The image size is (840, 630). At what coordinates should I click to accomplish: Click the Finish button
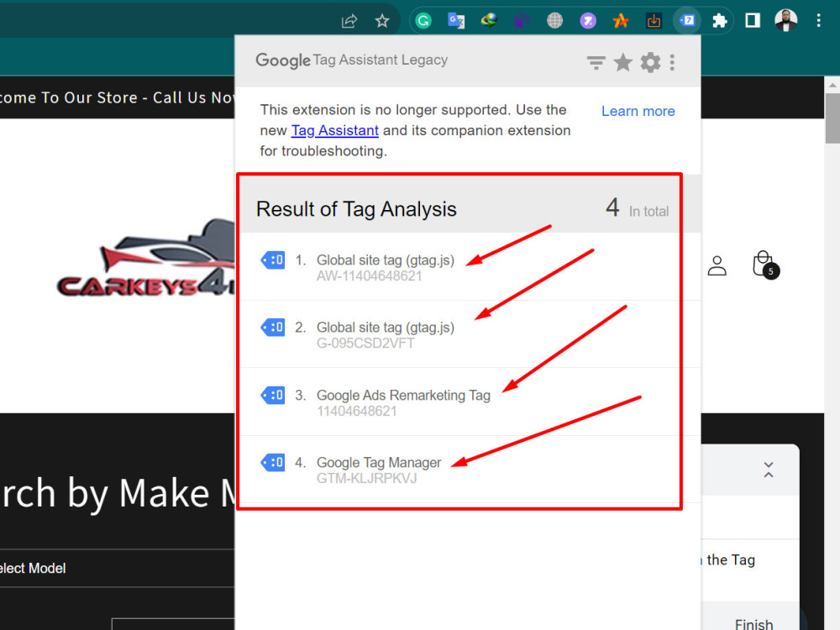pyautogui.click(x=753, y=623)
